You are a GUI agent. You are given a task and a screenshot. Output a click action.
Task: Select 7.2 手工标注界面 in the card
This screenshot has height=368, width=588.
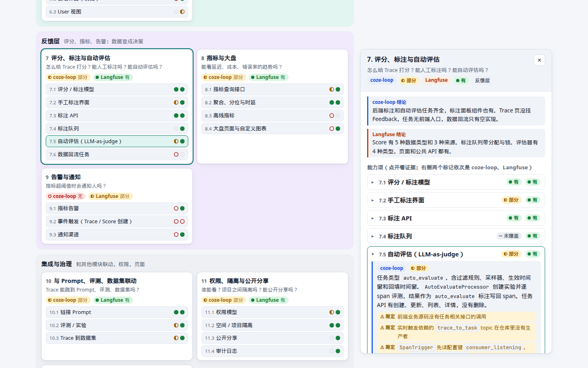pos(117,103)
